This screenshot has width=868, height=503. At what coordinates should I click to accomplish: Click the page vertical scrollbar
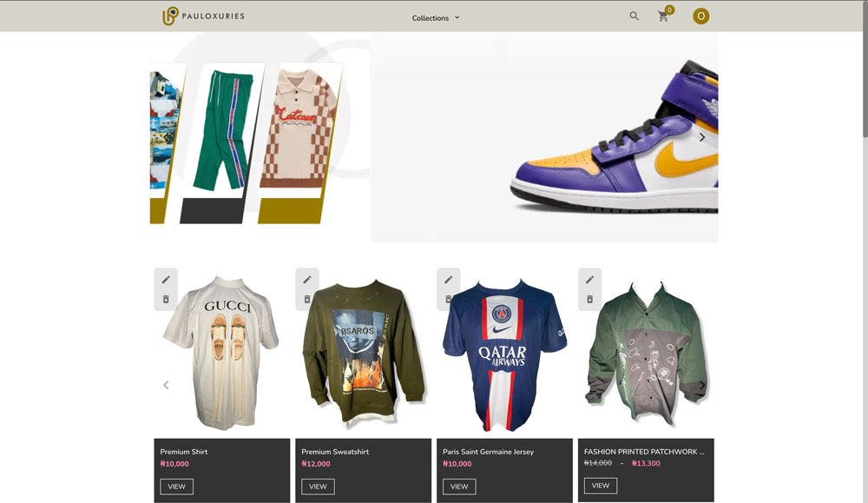(x=864, y=78)
